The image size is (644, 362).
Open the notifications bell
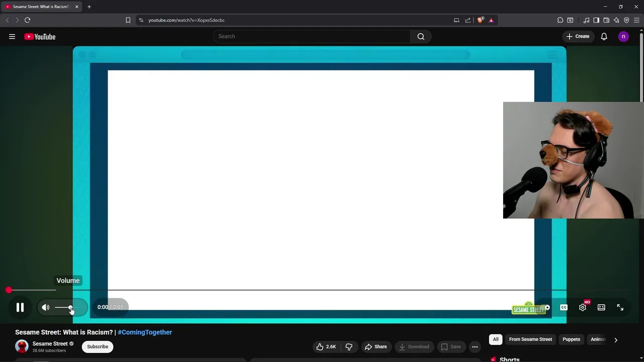(604, 36)
